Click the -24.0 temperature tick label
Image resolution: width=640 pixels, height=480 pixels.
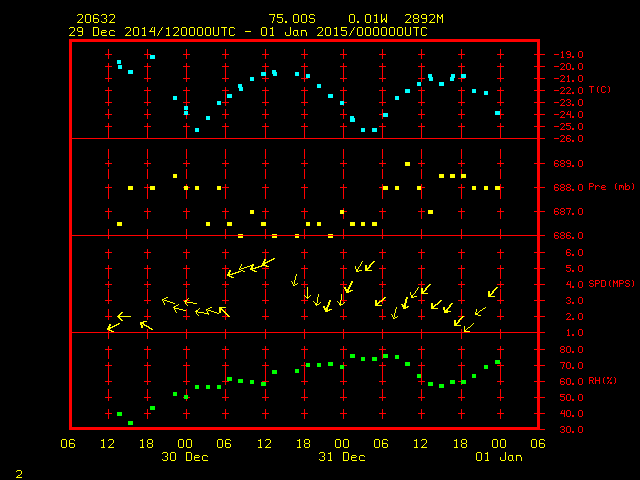pyautogui.click(x=569, y=115)
